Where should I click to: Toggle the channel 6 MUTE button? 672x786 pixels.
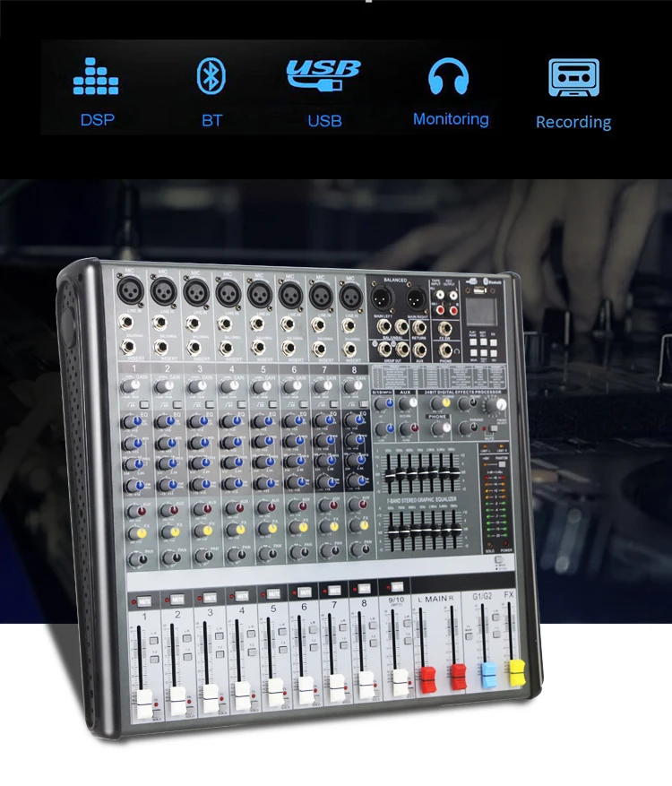[x=304, y=592]
